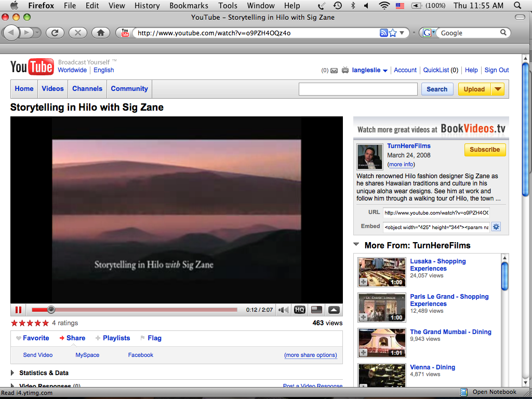Click the video progress slider knob
This screenshot has height=399, width=532.
51,310
